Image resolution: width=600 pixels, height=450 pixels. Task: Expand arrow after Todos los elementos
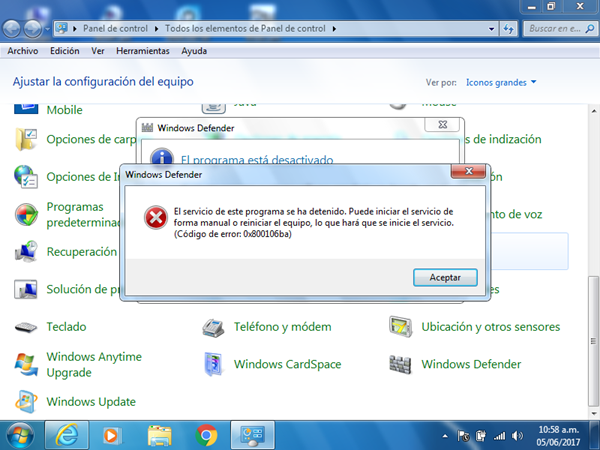334,29
